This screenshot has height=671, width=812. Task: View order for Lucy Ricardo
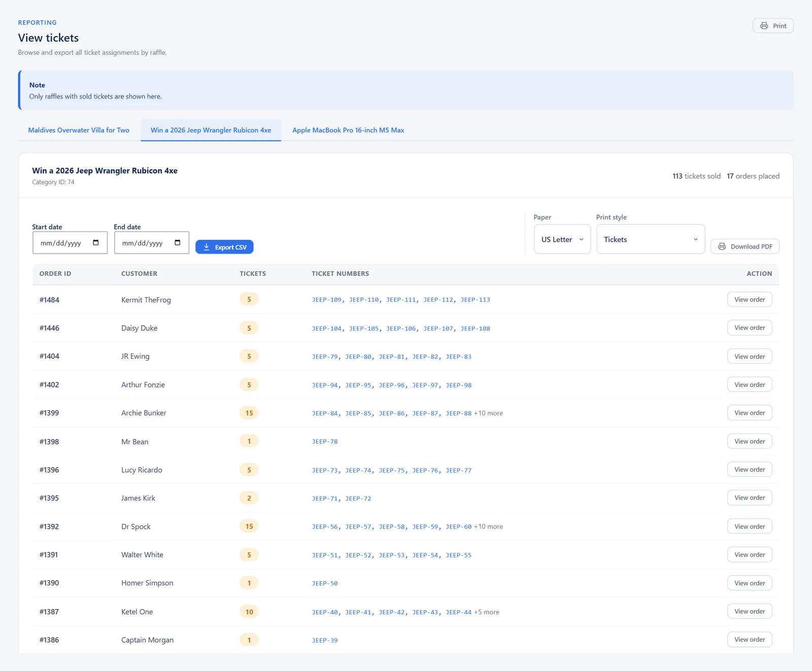(750, 470)
